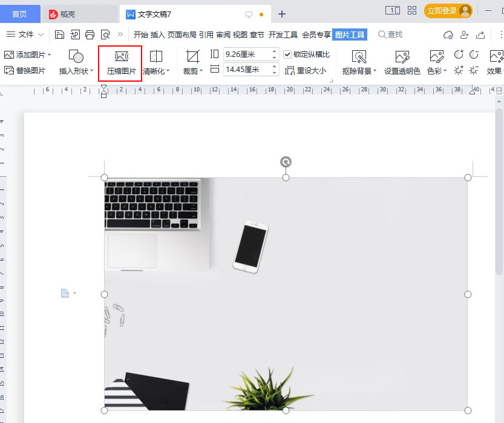
Task: Click the 替换图片 replace picture icon
Action: click(x=10, y=70)
